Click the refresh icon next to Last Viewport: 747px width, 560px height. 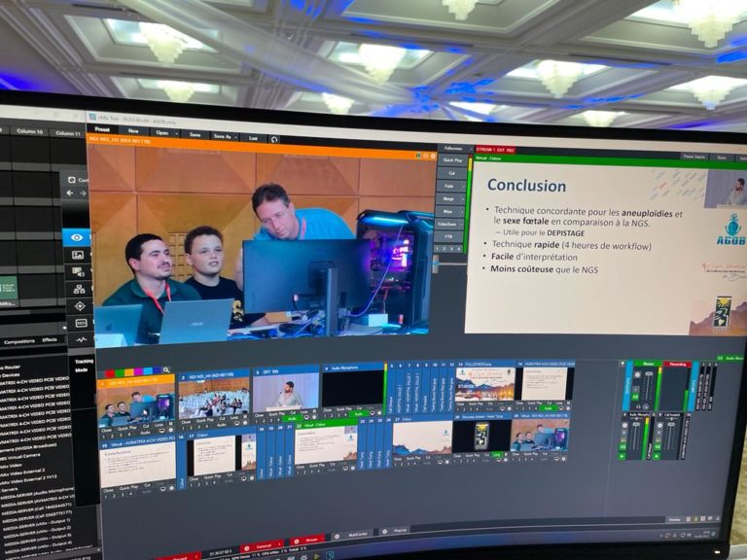pos(274,139)
